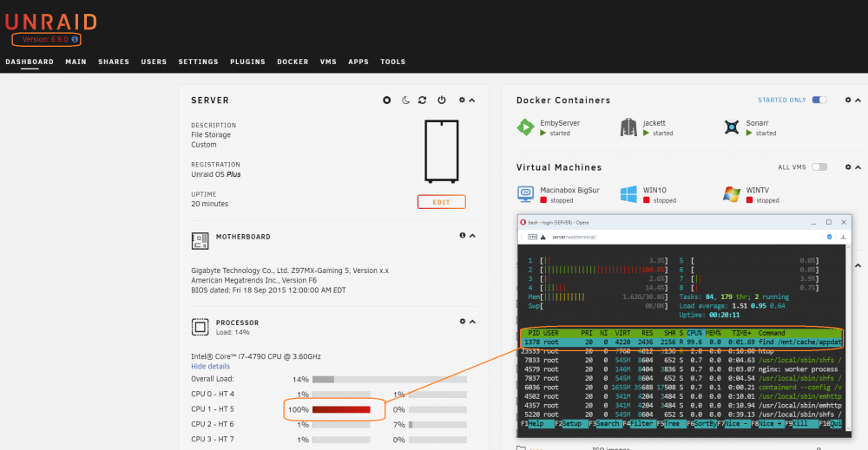868x450 pixels.
Task: Open the Tools tab
Action: (392, 62)
